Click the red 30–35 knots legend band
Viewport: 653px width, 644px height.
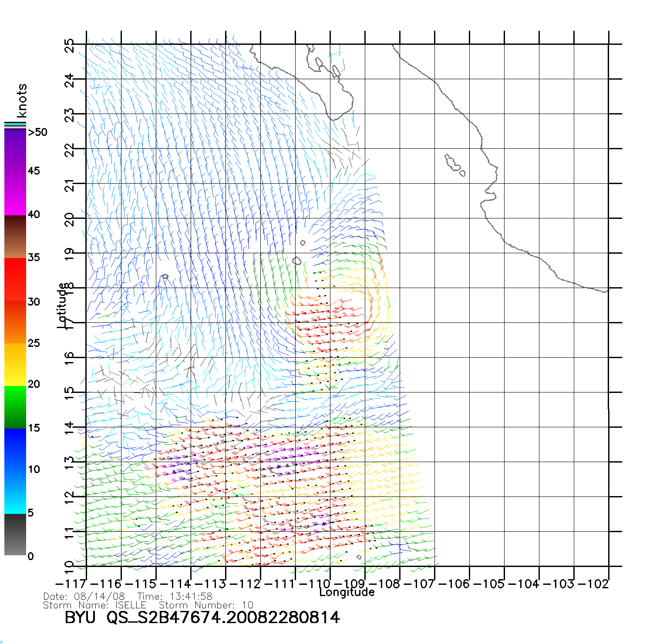point(15,279)
